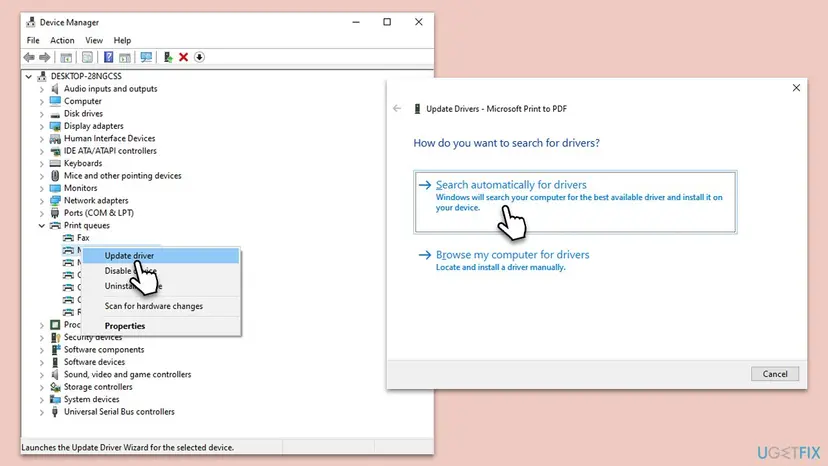Expand the Disk drives node
The height and width of the screenshot is (466, 828).
coord(42,114)
